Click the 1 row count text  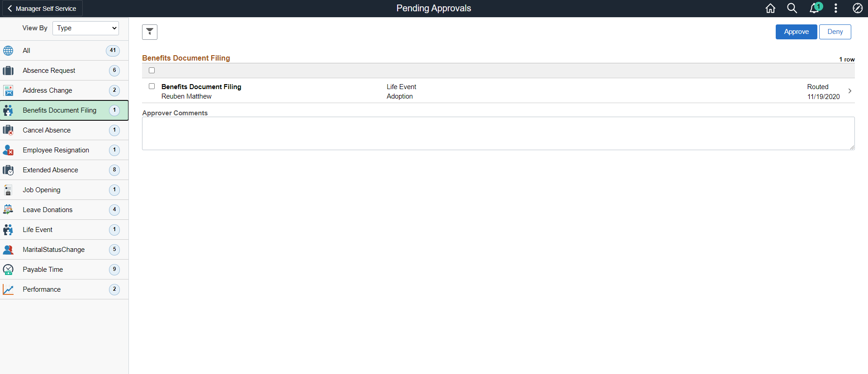coord(847,59)
